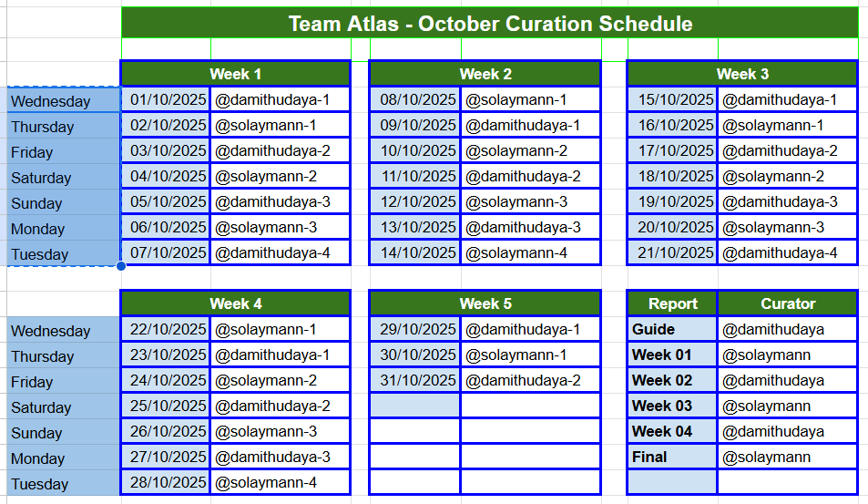Image resolution: width=868 pixels, height=504 pixels.
Task: Click the Team Atlas title cell
Action: click(490, 23)
